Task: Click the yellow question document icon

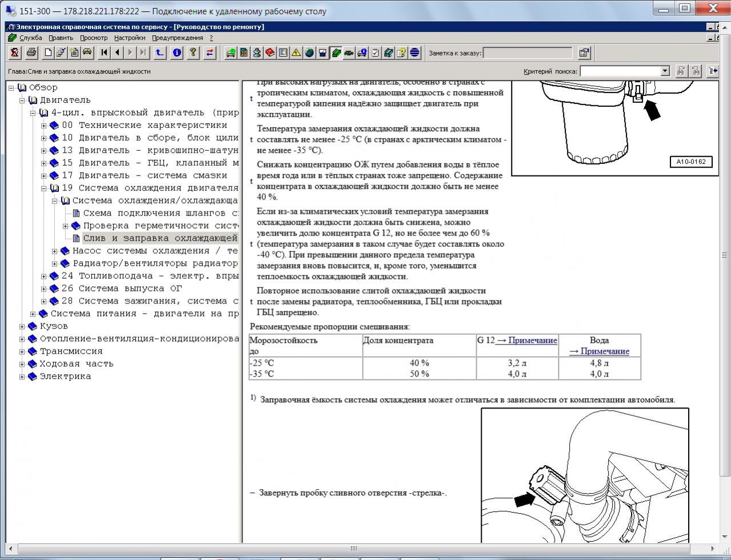Action: click(401, 53)
